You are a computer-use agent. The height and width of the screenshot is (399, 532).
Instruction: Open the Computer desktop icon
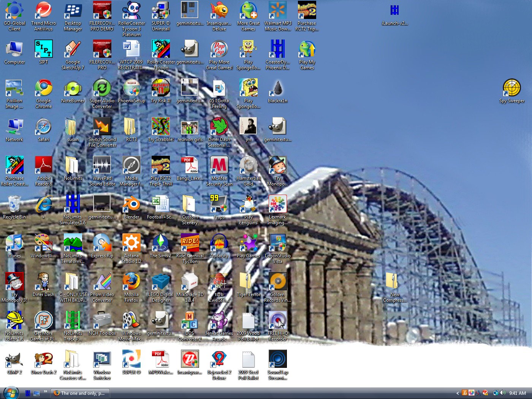(14, 52)
